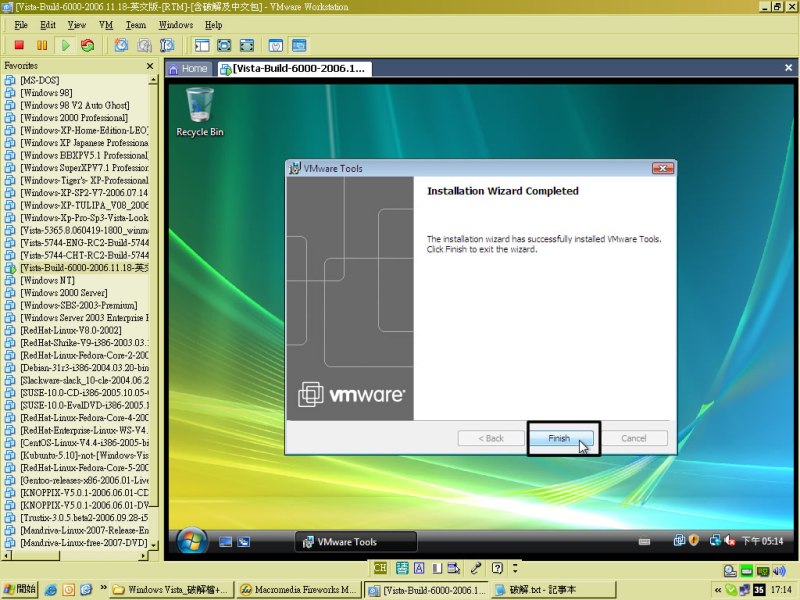Click the Notepad 破解.txt host taskbar button
The image size is (800, 600).
[x=554, y=590]
